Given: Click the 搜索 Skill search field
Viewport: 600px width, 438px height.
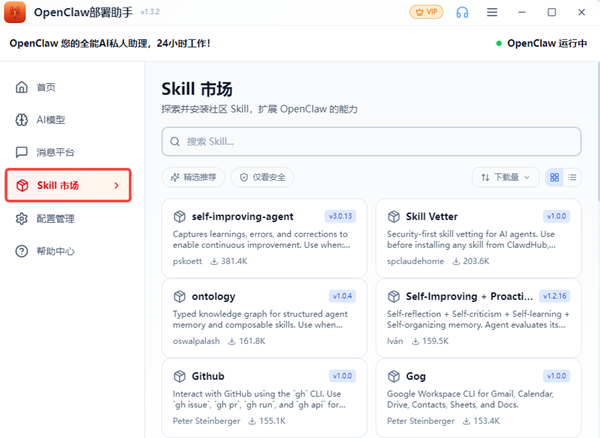Looking at the screenshot, I should (x=370, y=141).
